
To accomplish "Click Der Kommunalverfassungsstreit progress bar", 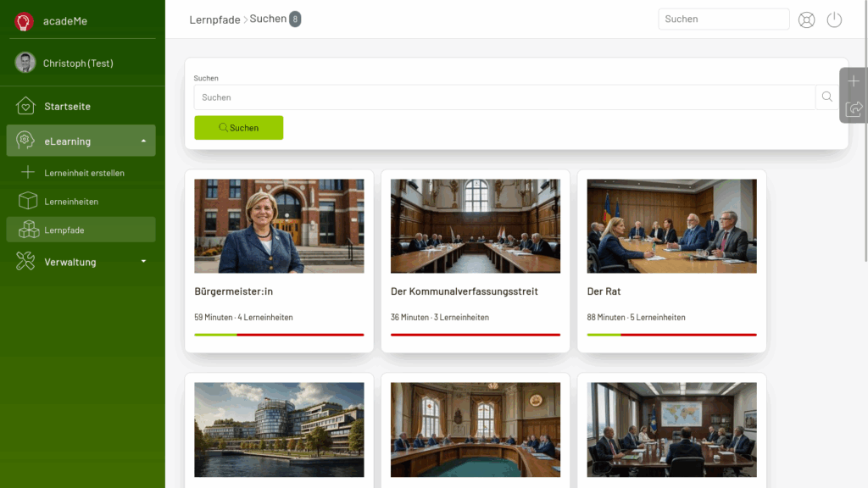I will tap(476, 335).
